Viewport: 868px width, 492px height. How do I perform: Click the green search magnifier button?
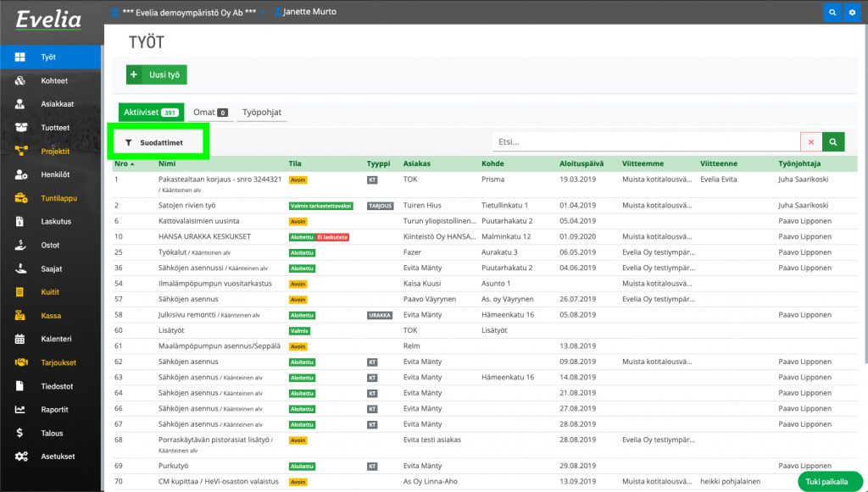pos(833,142)
